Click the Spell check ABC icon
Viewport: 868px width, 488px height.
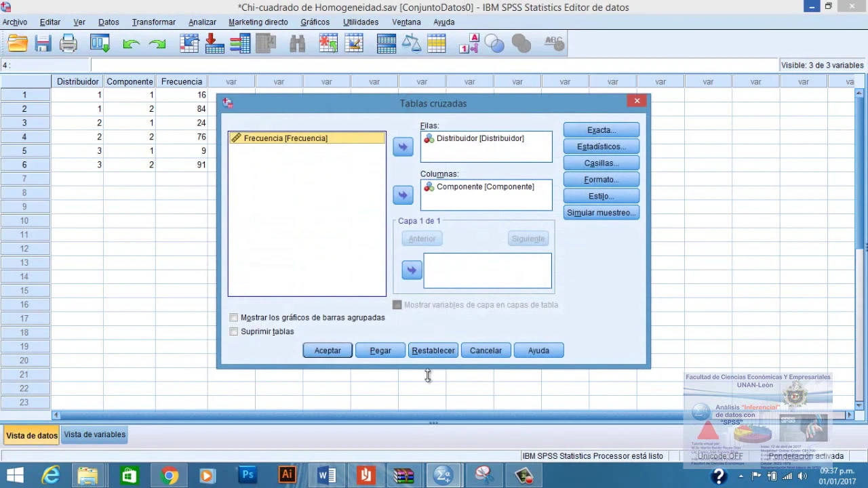point(554,44)
